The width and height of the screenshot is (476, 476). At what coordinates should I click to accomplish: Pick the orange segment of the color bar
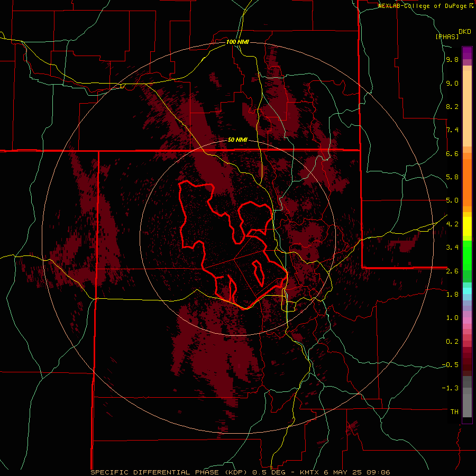tap(467, 183)
